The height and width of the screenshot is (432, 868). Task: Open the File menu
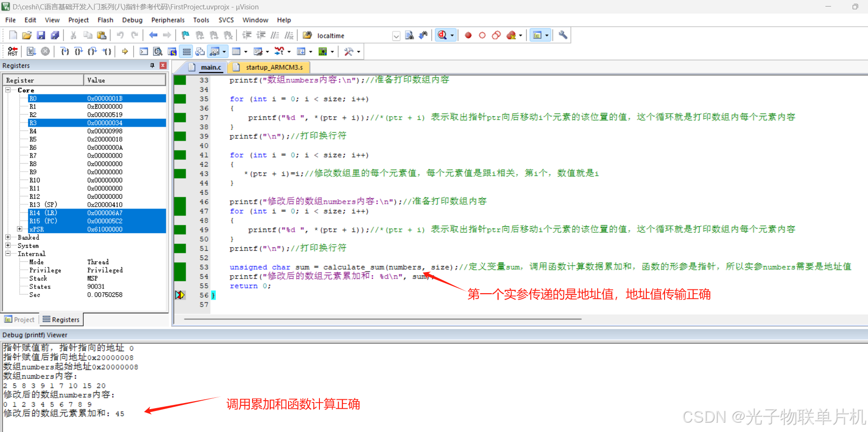coord(10,20)
